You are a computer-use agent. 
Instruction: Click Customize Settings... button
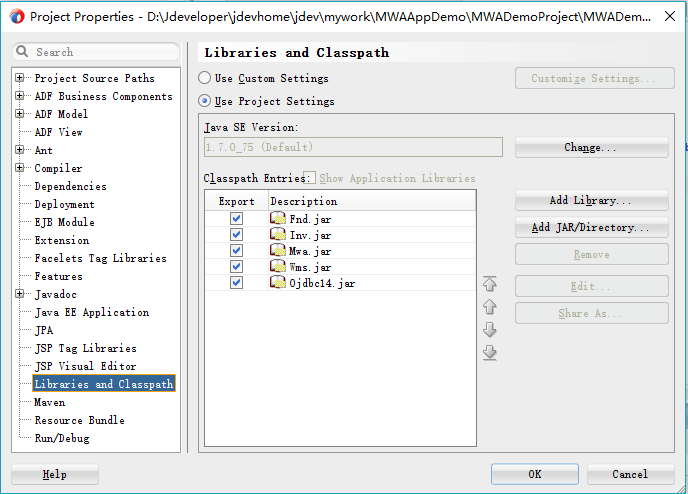point(595,78)
